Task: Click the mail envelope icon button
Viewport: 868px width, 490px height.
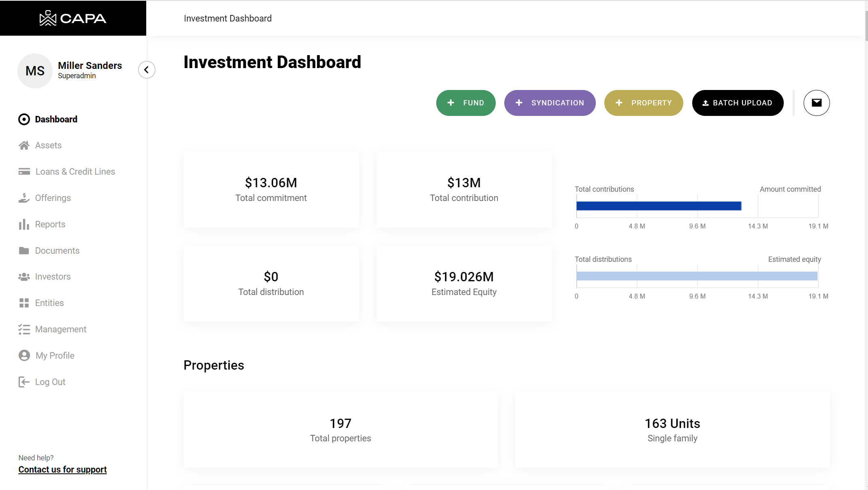Action: click(x=816, y=103)
